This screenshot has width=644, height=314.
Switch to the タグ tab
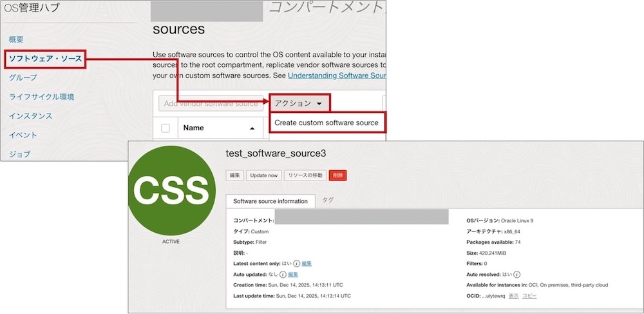pos(328,201)
